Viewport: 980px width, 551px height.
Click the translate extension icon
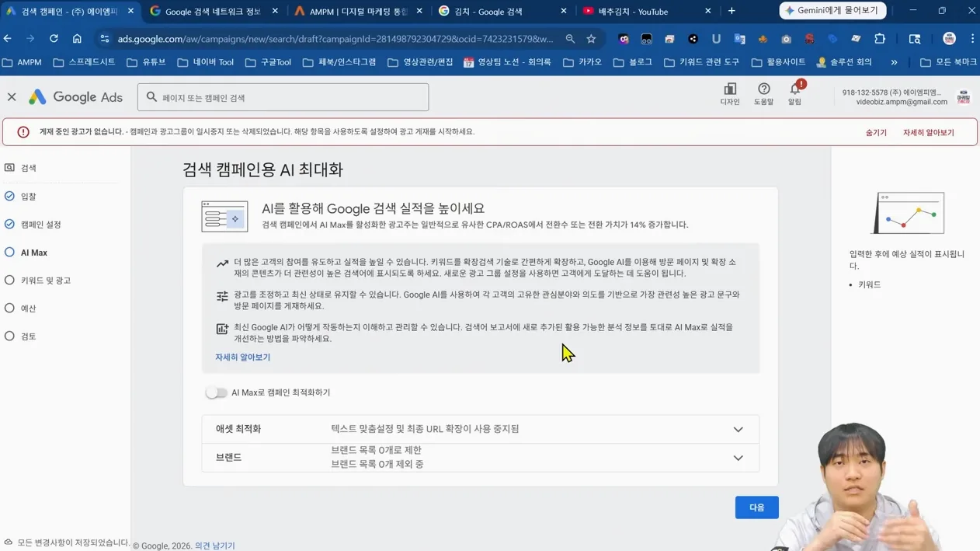click(739, 39)
